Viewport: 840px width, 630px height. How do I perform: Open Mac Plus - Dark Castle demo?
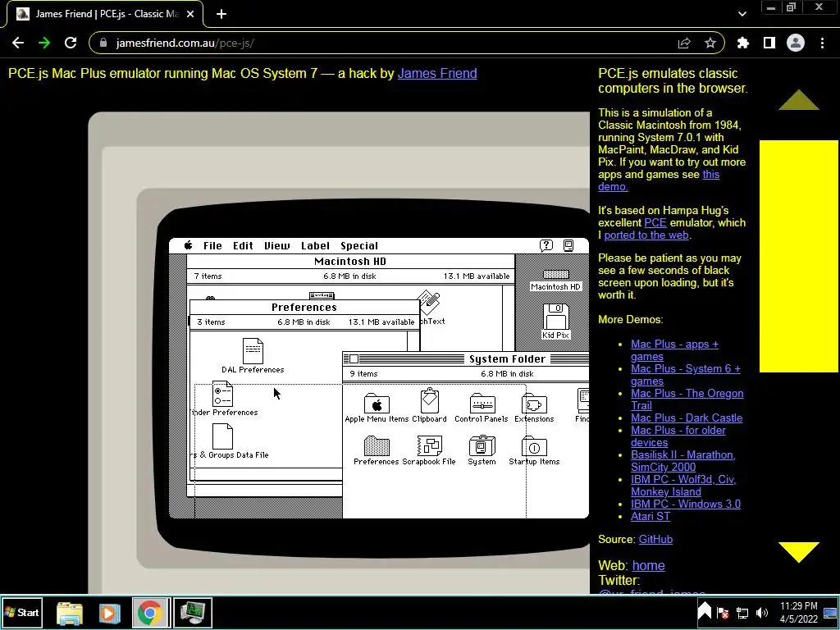pyautogui.click(x=687, y=418)
